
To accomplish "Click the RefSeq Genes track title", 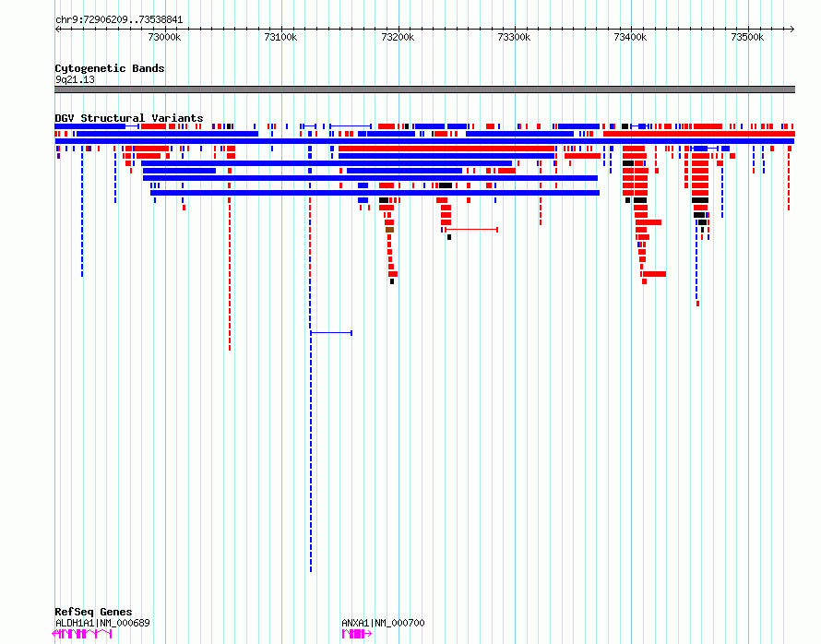I will (x=93, y=612).
